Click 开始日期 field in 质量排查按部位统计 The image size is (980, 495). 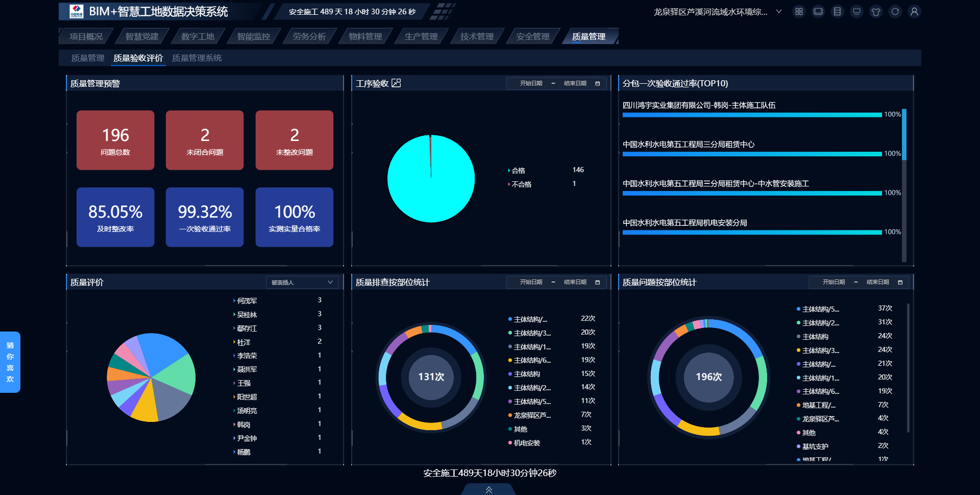[531, 282]
